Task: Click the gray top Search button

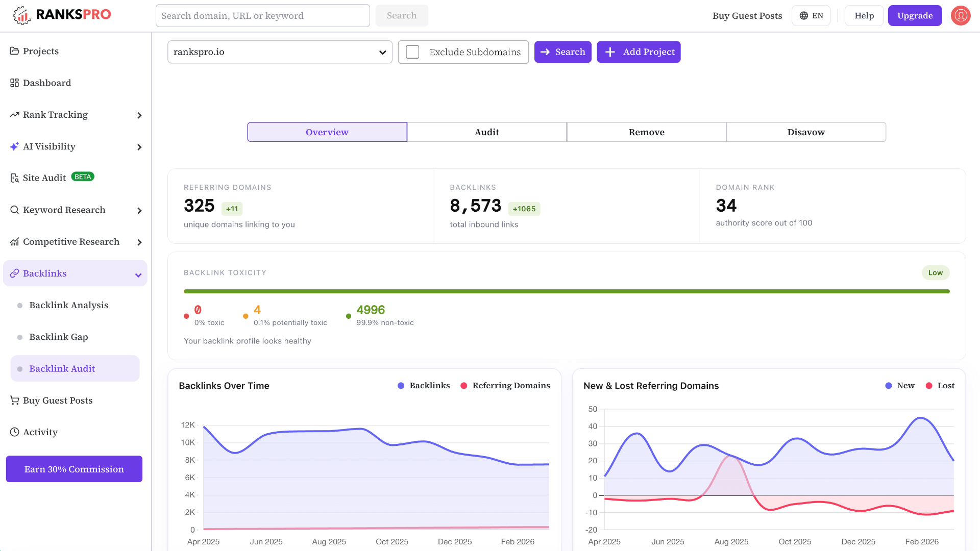Action: pos(402,16)
